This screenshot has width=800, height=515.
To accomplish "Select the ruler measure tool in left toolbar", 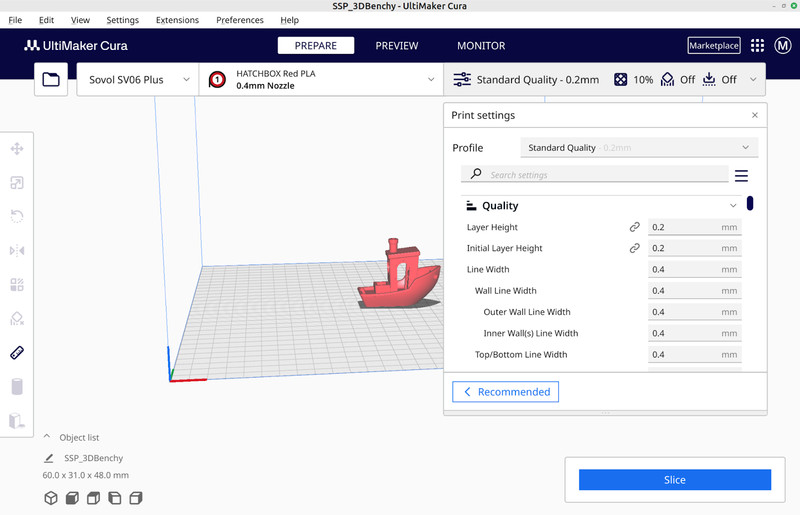I will (17, 353).
